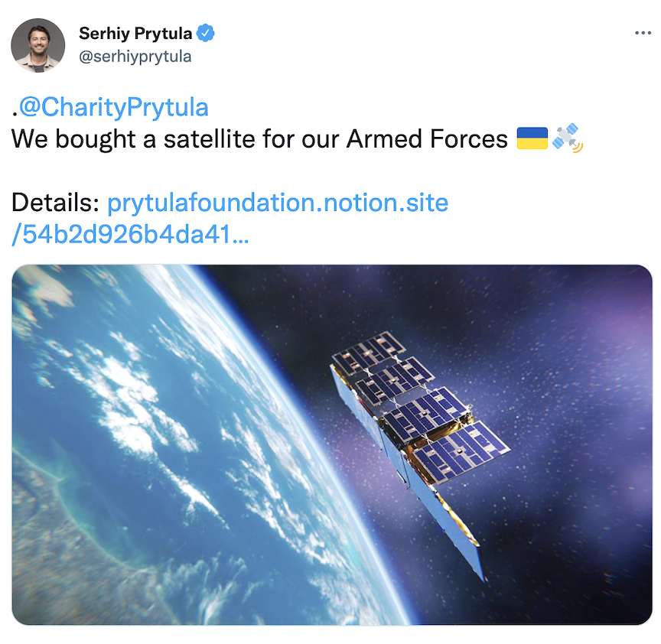This screenshot has width=661, height=644.
Task: Open the tweet's more options menu
Action: click(x=643, y=34)
